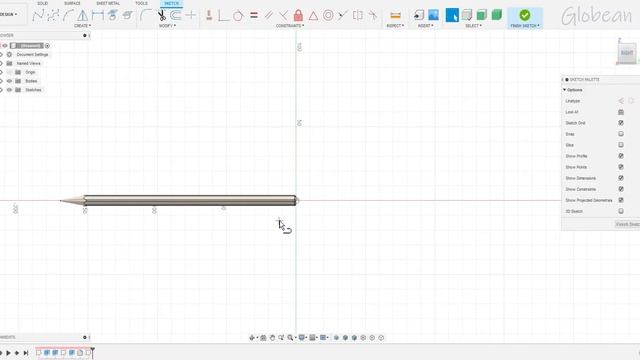
Task: Toggle the Show Dimensions checkbox
Action: [x=621, y=178]
